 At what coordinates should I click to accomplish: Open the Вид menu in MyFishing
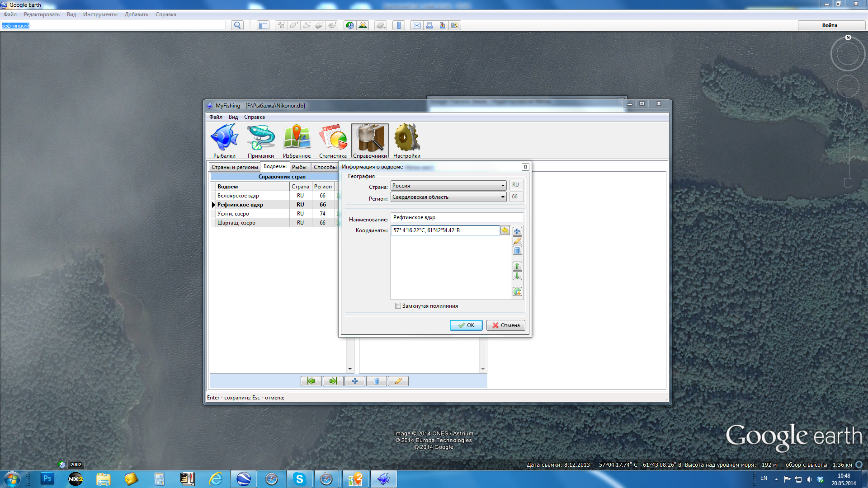coord(233,117)
